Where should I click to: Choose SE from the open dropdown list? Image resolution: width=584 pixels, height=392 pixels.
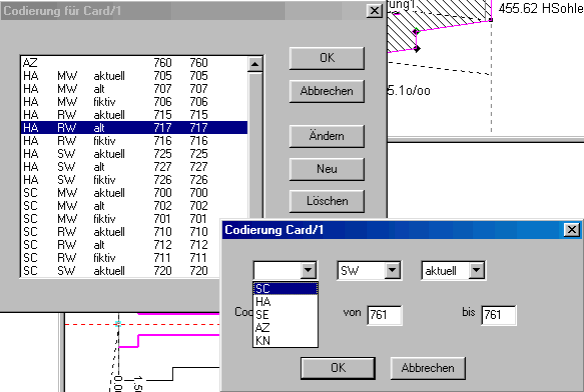click(x=285, y=315)
